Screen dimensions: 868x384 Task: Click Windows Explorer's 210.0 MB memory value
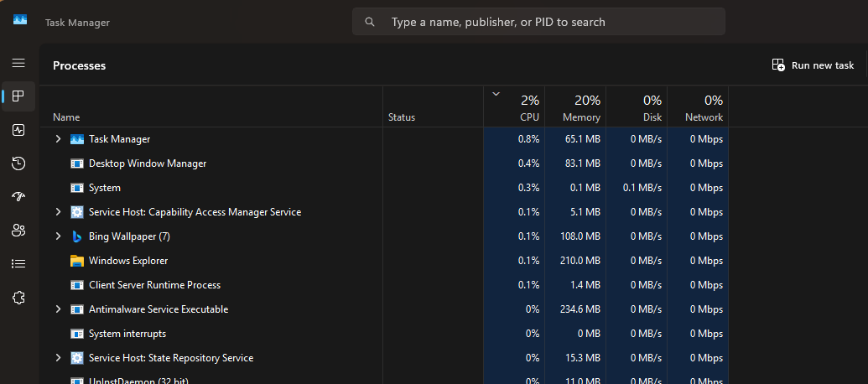point(580,261)
